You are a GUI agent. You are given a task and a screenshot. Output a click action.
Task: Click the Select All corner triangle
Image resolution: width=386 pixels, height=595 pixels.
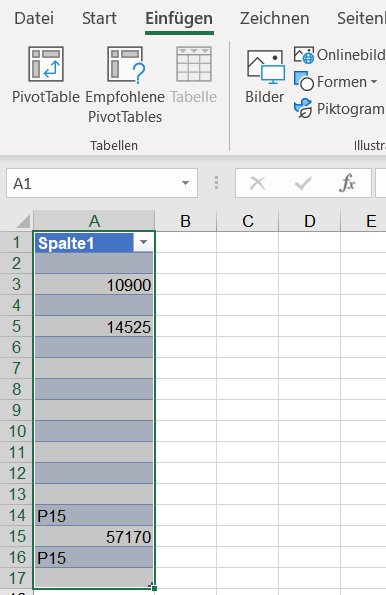[x=23, y=222]
